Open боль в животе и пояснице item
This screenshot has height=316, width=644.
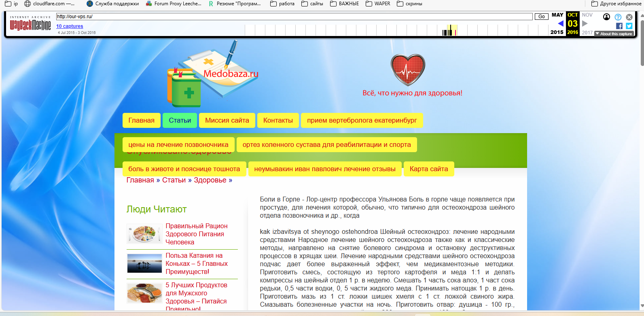[x=184, y=169]
